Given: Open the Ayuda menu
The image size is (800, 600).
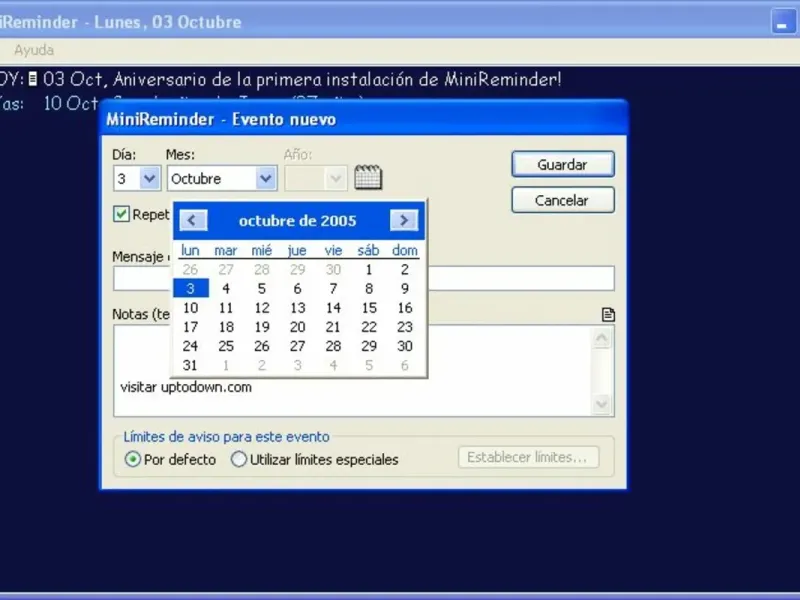Looking at the screenshot, I should click(x=34, y=50).
